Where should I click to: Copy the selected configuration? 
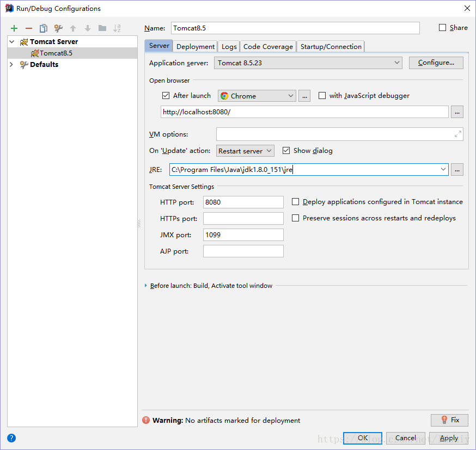click(44, 28)
